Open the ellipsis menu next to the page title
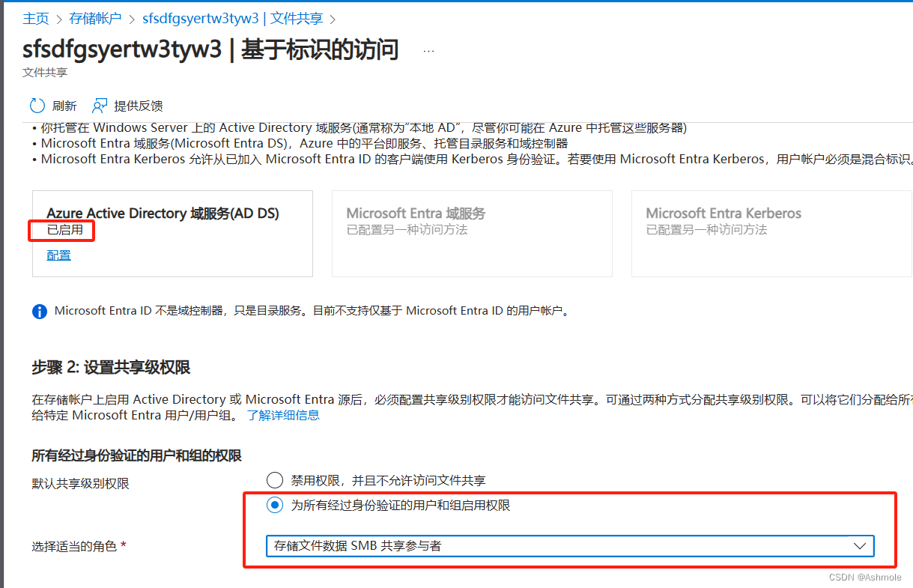 click(429, 51)
